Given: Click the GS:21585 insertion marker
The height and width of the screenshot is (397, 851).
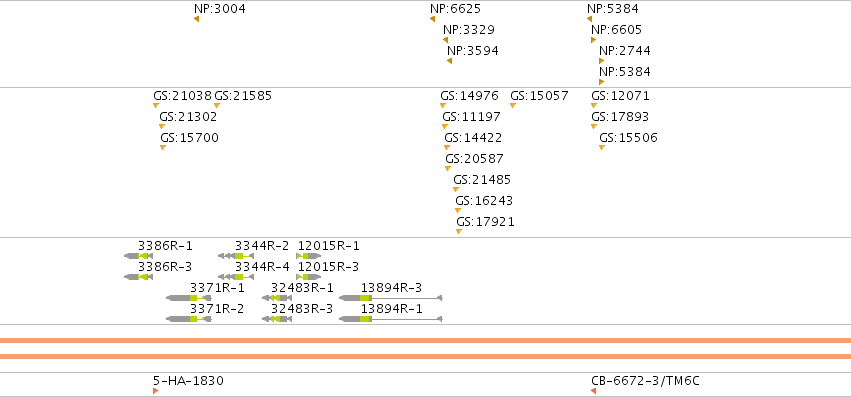Looking at the screenshot, I should (x=217, y=105).
